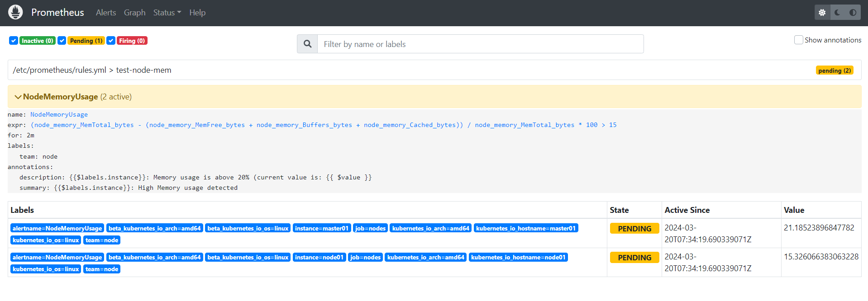The height and width of the screenshot is (301, 868).
Task: Click the summary annotation line
Action: (x=129, y=188)
